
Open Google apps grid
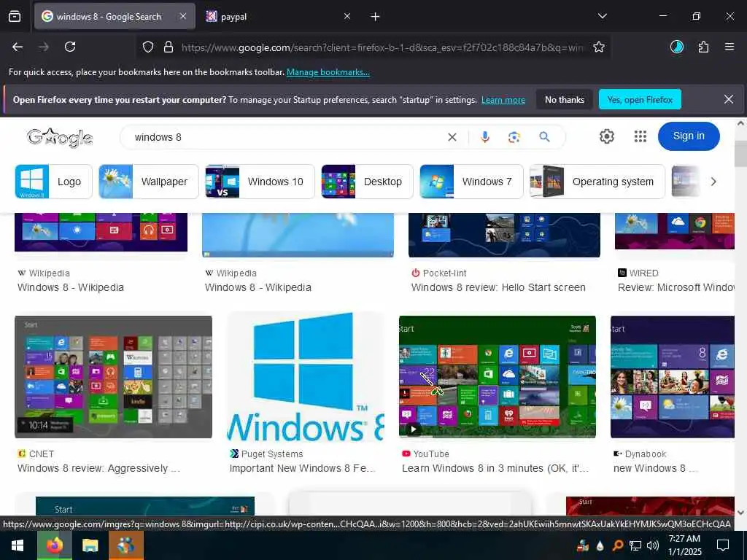click(x=640, y=136)
